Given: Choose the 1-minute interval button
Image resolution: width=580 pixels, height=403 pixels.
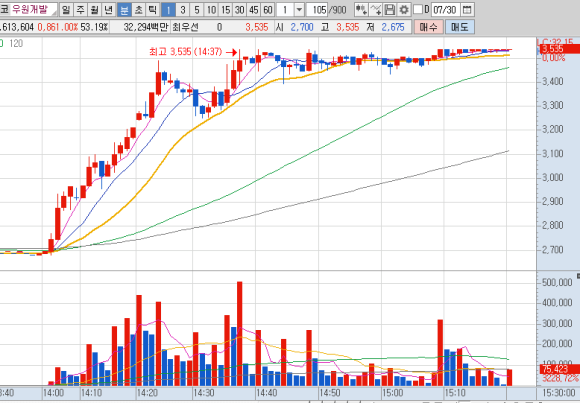Looking at the screenshot, I should pyautogui.click(x=168, y=10).
